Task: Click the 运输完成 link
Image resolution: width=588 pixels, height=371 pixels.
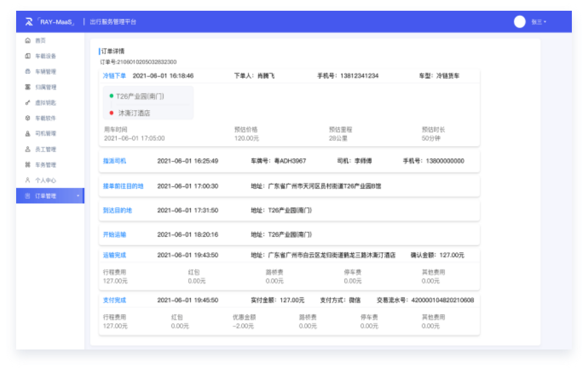Action: tap(114, 255)
